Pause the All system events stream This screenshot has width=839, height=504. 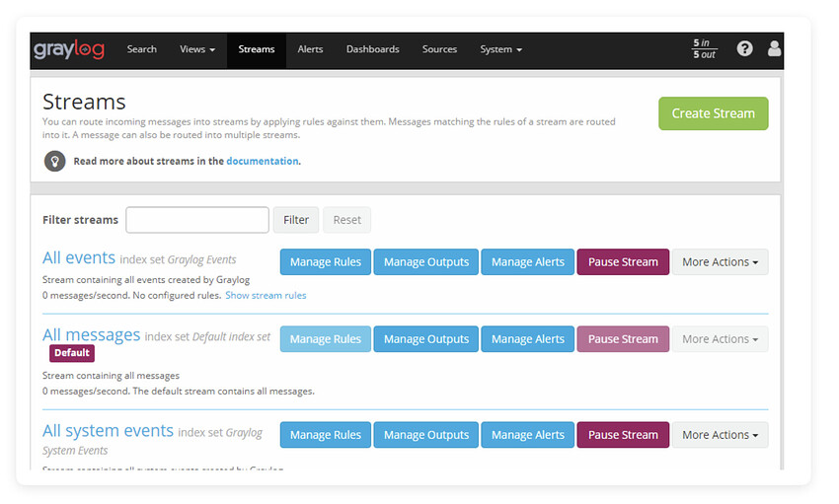click(x=623, y=435)
